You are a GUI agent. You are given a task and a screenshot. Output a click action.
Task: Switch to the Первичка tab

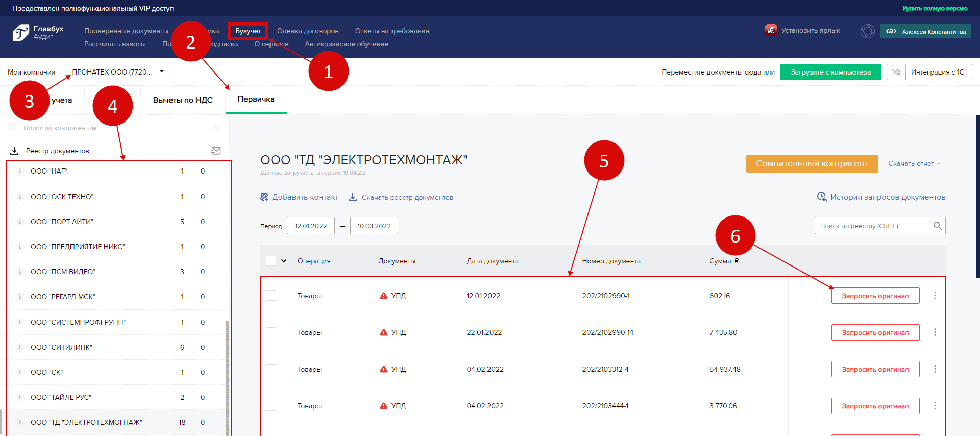tap(256, 99)
